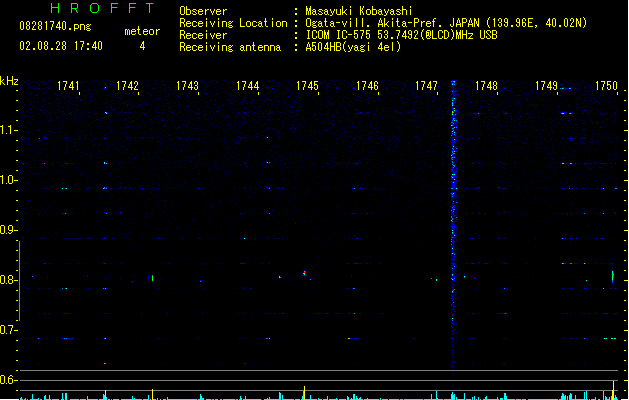The image size is (629, 400).
Task: Click the 1741 time marker
Action: (x=68, y=86)
